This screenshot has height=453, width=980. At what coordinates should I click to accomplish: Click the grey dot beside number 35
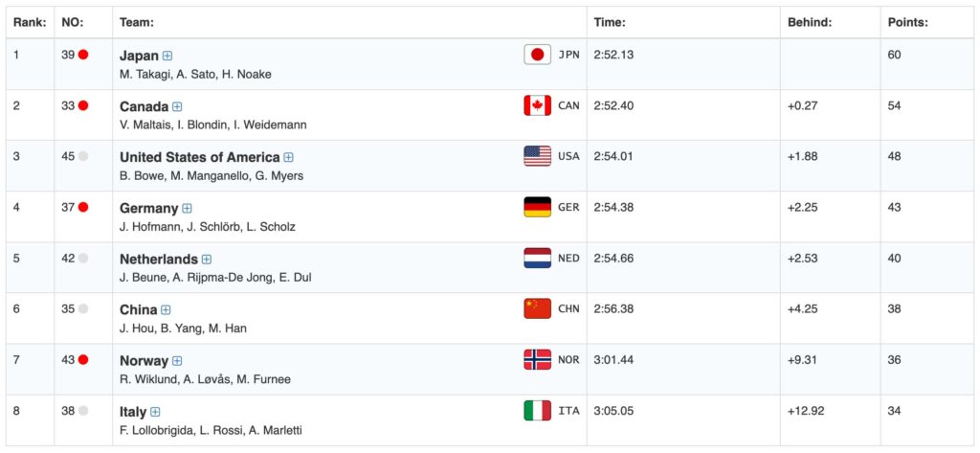click(83, 308)
